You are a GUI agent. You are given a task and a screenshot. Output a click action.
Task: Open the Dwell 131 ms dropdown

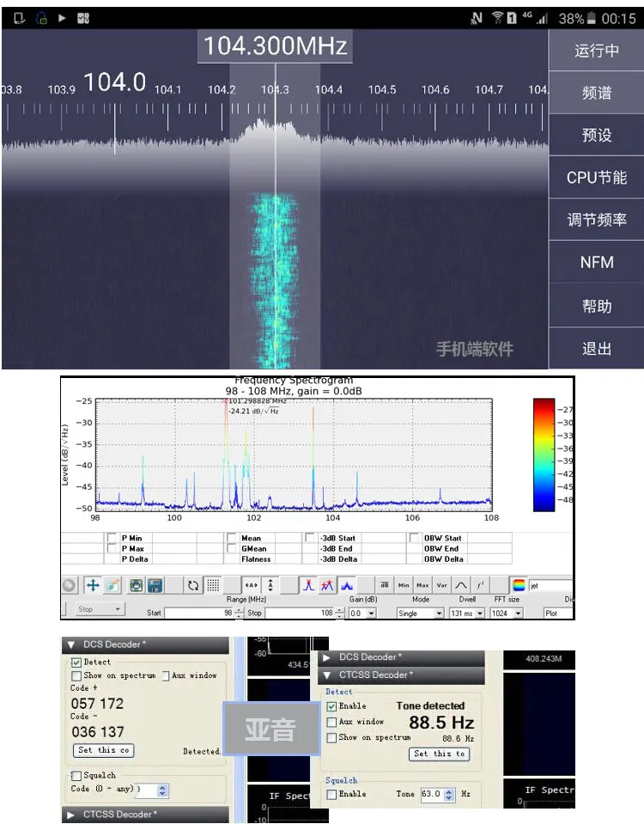467,613
